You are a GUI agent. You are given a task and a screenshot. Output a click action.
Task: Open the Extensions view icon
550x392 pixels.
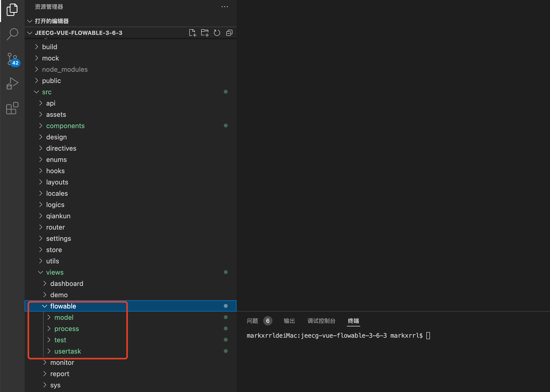[x=12, y=108]
